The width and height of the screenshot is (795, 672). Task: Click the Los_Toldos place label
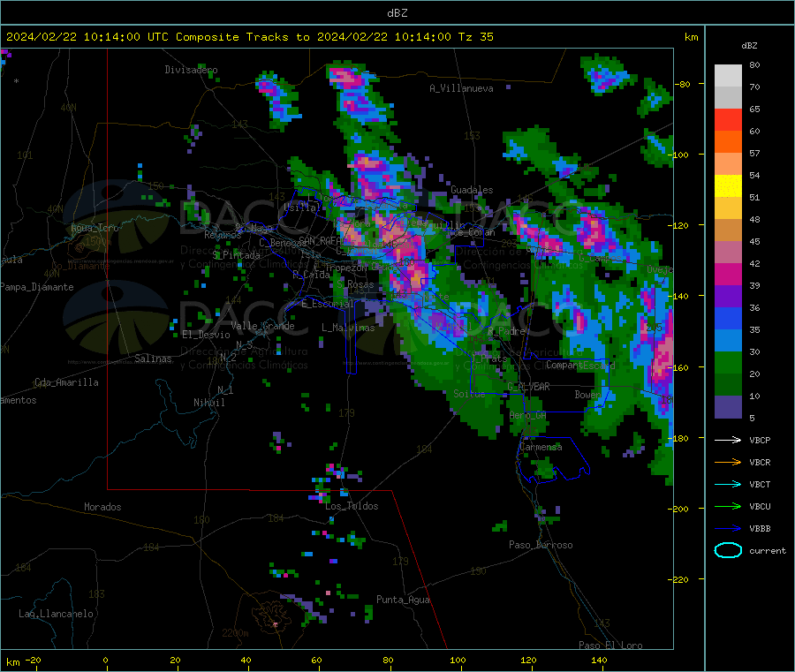352,506
